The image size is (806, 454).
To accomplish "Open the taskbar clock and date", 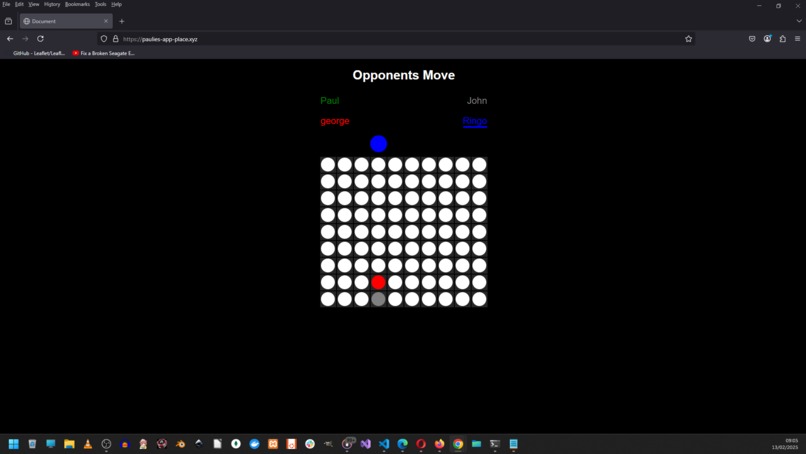I will (x=785, y=444).
